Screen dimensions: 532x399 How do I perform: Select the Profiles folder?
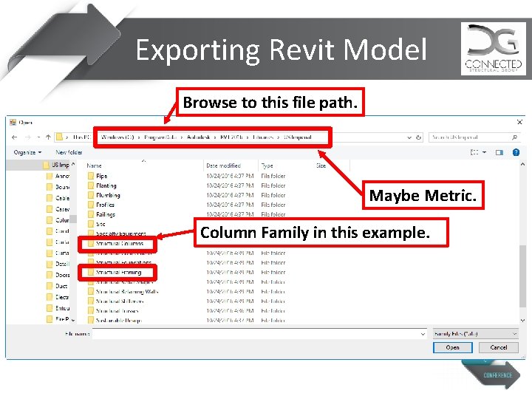(105, 205)
